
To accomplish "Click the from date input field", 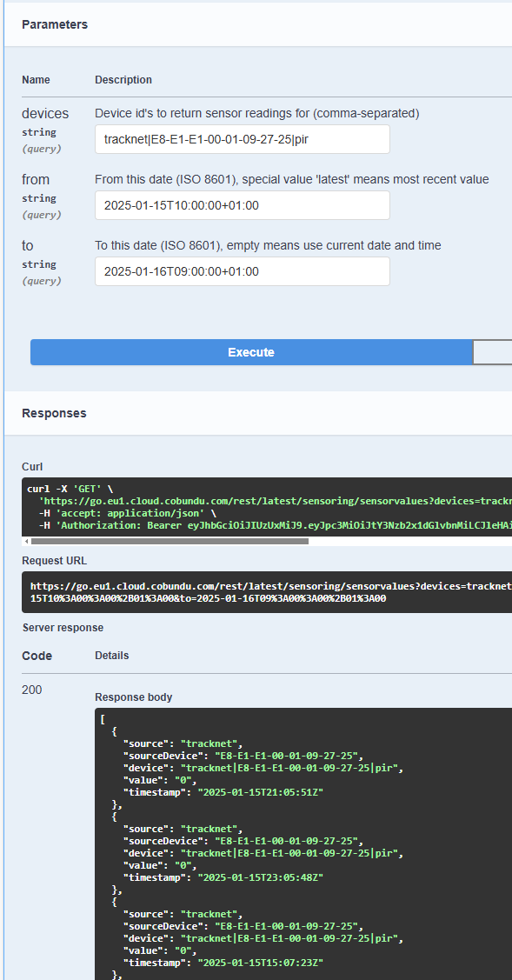I will pos(242,205).
